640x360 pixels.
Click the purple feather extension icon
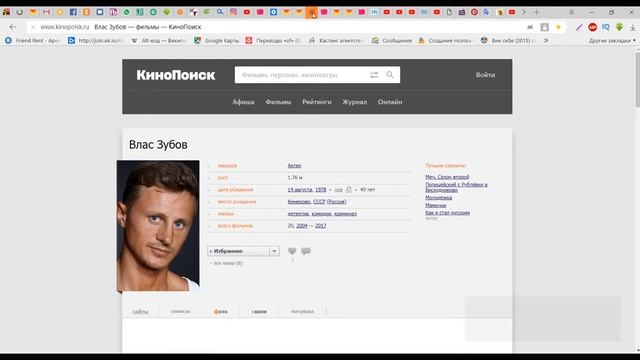[579, 27]
